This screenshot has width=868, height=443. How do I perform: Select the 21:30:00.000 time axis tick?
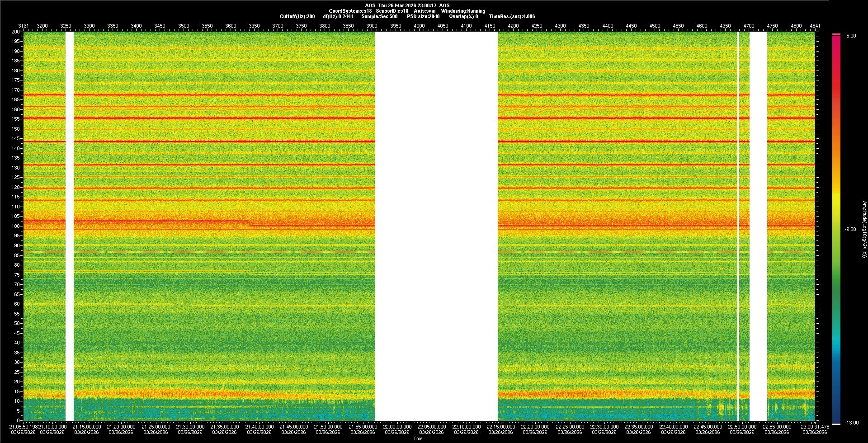[x=190, y=427]
